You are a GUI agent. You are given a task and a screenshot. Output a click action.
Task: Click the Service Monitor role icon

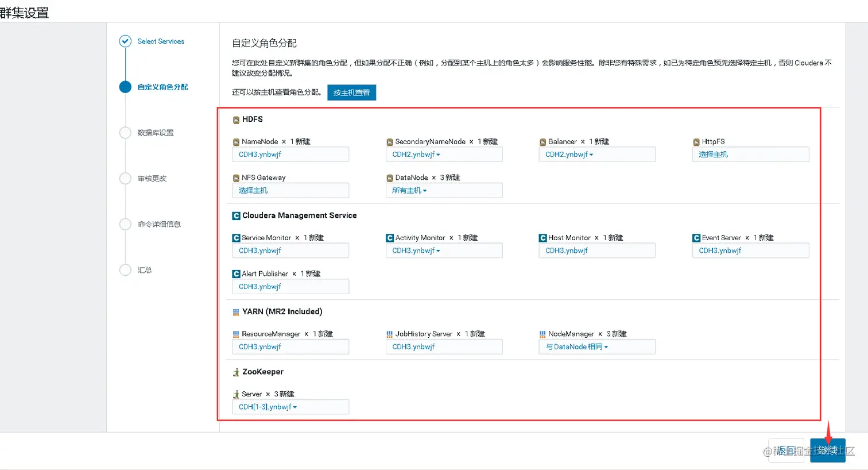click(x=236, y=238)
